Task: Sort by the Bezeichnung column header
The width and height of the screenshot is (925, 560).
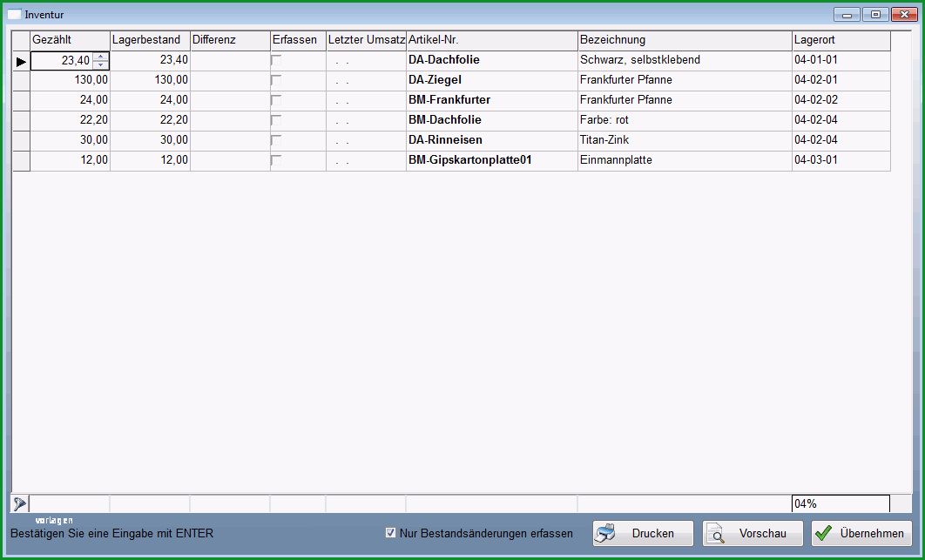Action: 685,41
